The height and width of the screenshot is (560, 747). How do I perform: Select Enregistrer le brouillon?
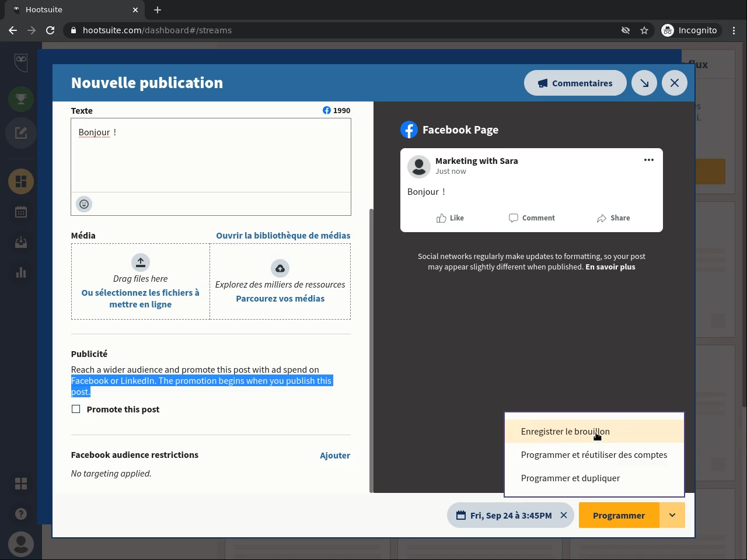[x=594, y=432]
